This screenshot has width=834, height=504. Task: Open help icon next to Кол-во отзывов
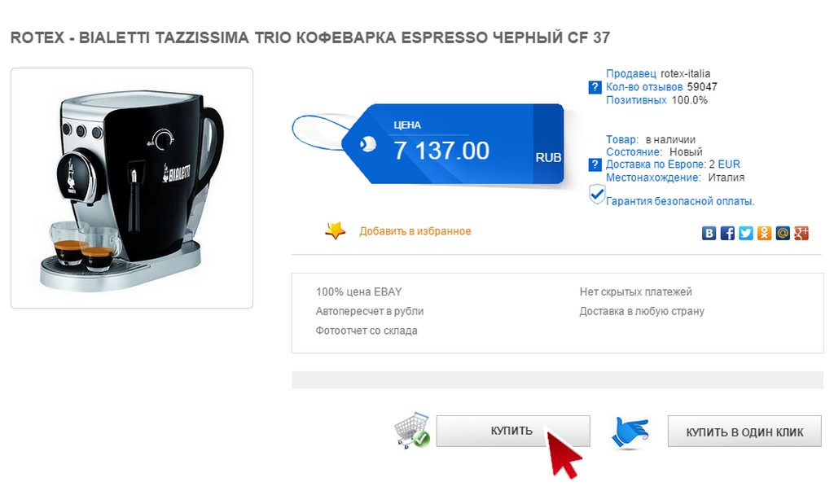595,87
